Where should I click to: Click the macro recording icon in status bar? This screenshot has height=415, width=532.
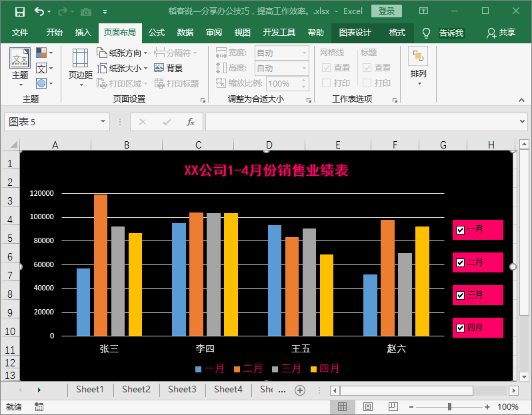coord(39,407)
